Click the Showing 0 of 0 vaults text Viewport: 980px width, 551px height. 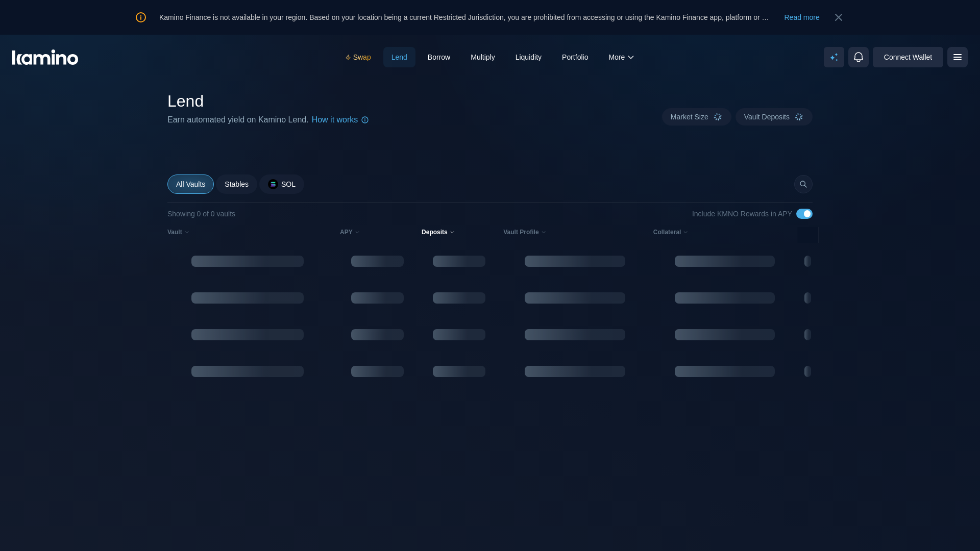tap(201, 214)
